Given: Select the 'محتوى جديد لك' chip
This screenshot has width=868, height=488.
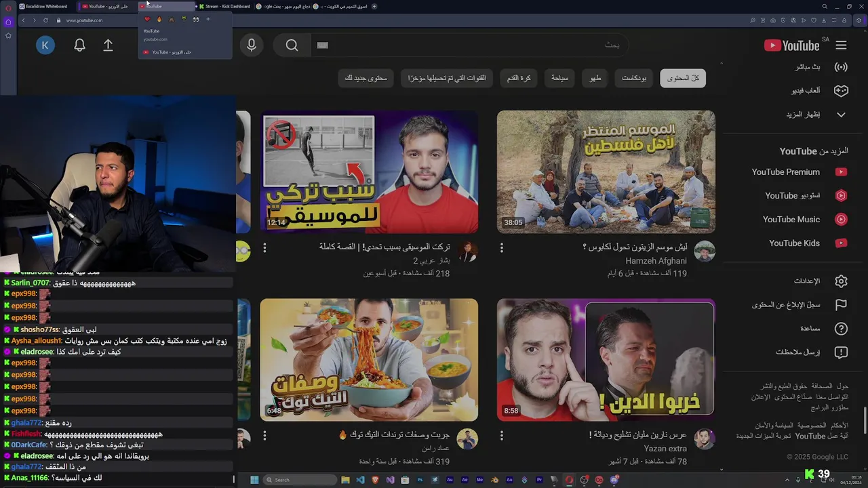Looking at the screenshot, I should [366, 78].
